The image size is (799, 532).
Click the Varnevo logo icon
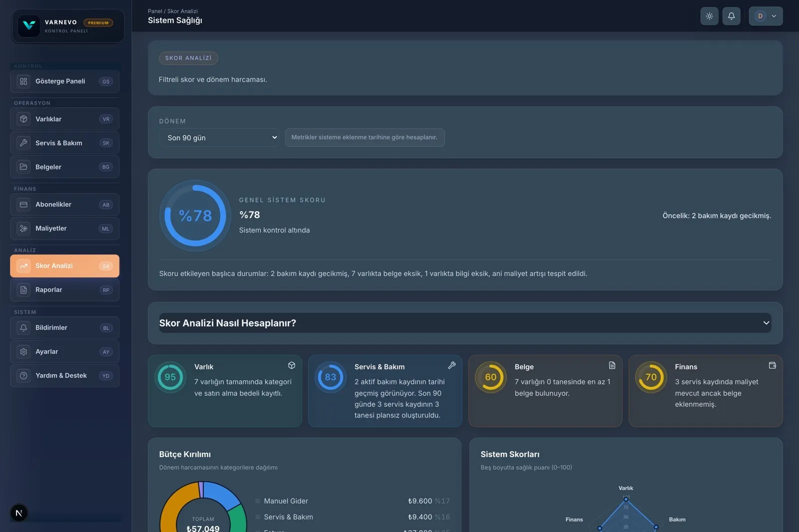(29, 25)
